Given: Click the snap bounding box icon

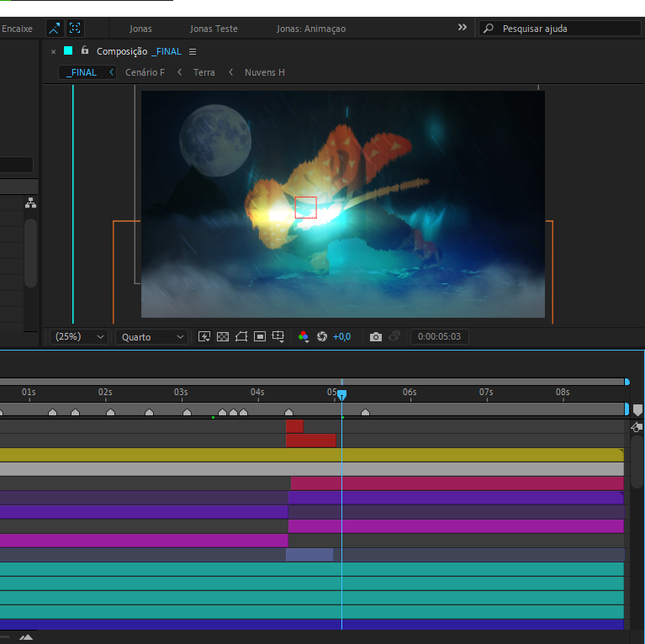Looking at the screenshot, I should [x=76, y=28].
